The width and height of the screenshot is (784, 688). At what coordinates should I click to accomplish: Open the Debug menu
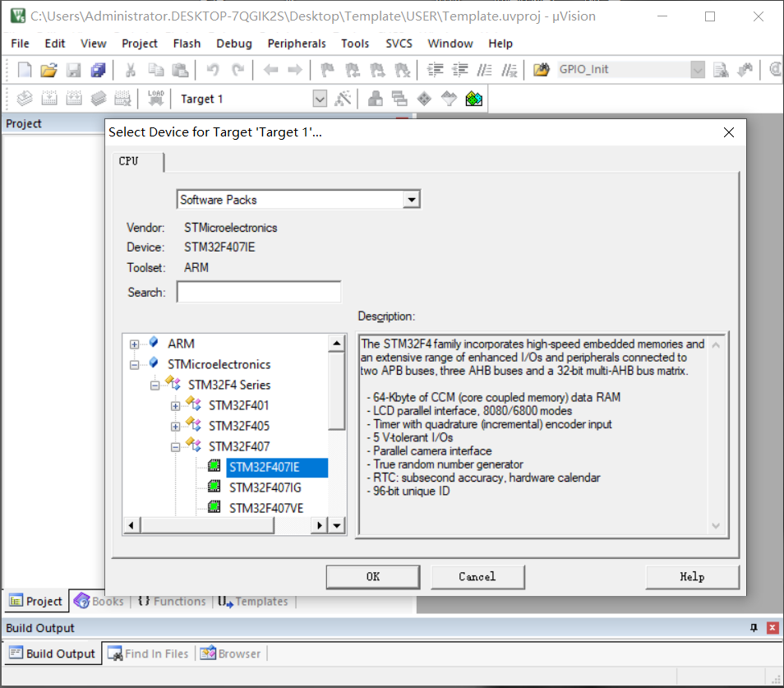234,44
